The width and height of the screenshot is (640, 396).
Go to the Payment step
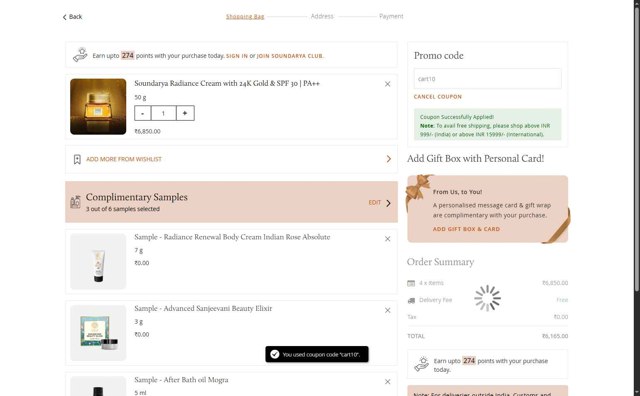click(391, 16)
